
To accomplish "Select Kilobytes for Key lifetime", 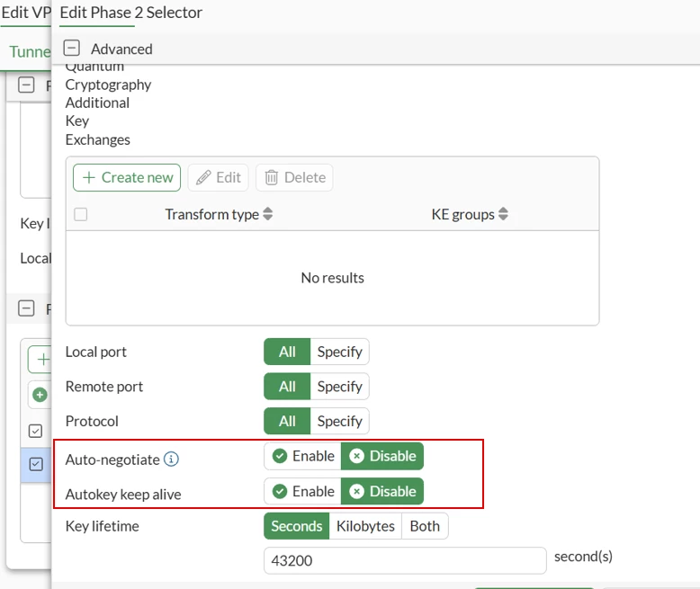I will click(365, 526).
